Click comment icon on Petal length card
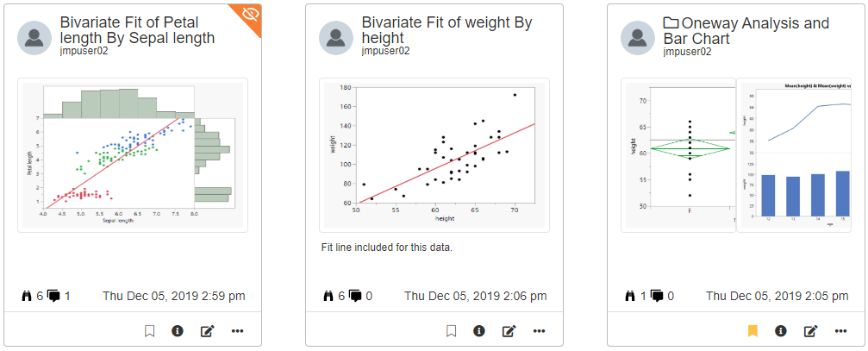 tap(54, 296)
